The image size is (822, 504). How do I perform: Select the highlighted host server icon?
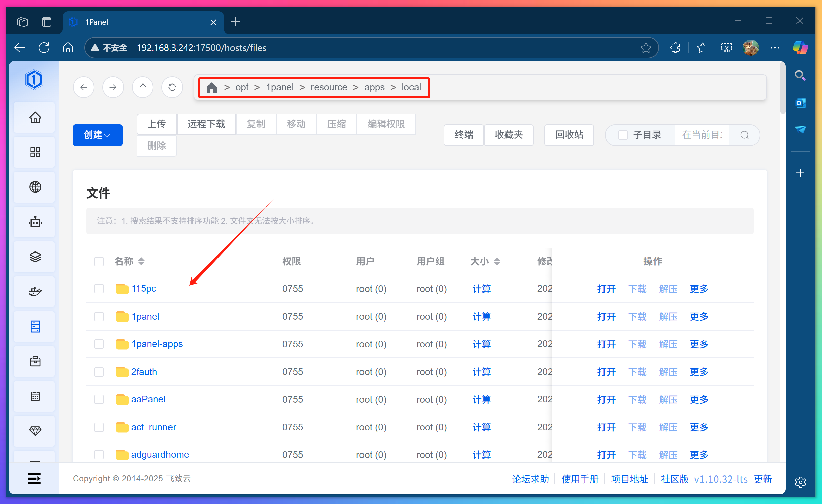click(x=34, y=326)
